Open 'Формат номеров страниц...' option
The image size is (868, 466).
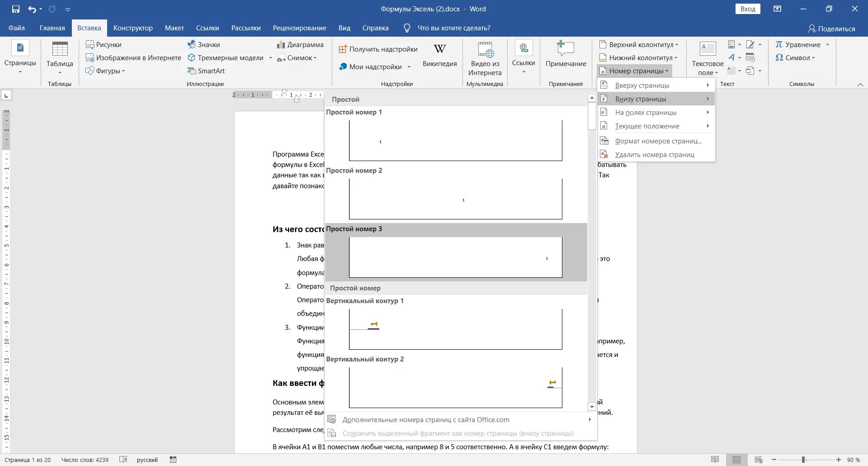point(656,141)
